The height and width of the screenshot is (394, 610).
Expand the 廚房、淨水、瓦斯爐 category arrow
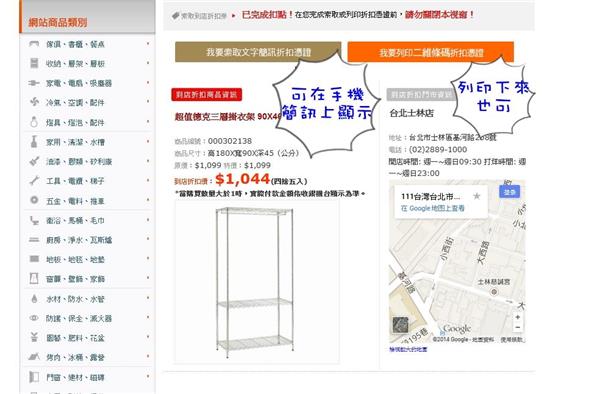click(x=148, y=239)
